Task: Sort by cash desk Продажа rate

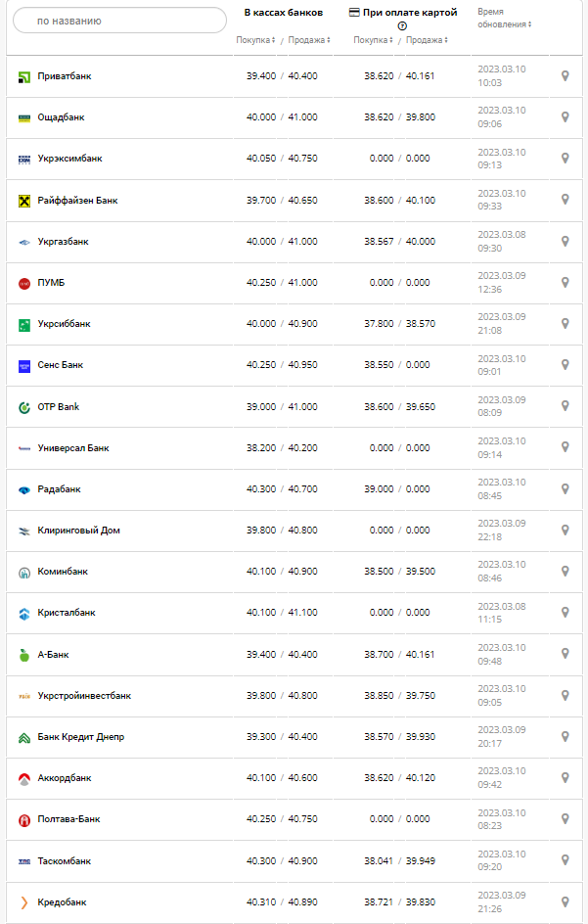Action: click(308, 40)
